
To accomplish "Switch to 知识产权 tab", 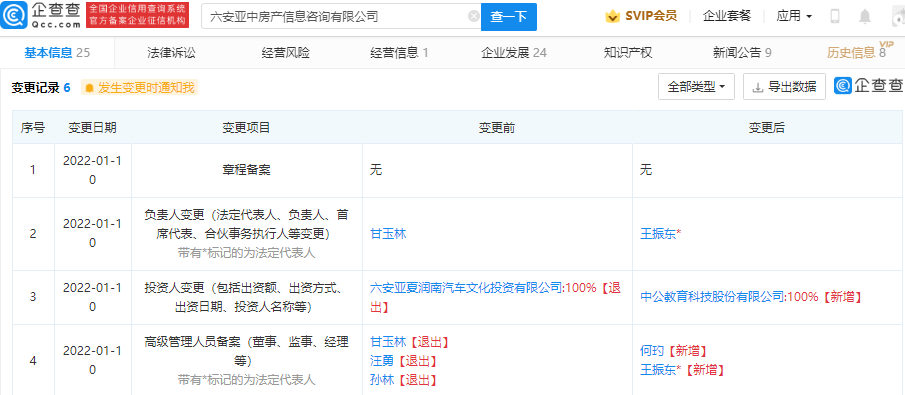I will pos(628,53).
